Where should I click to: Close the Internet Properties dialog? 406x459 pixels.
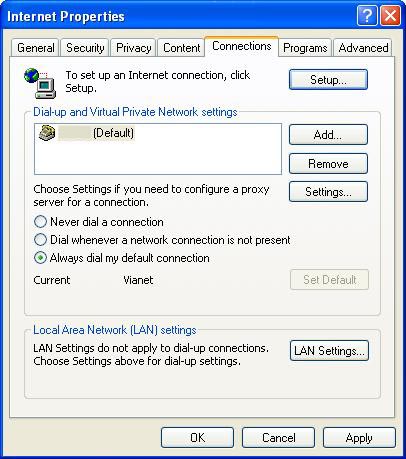point(390,16)
